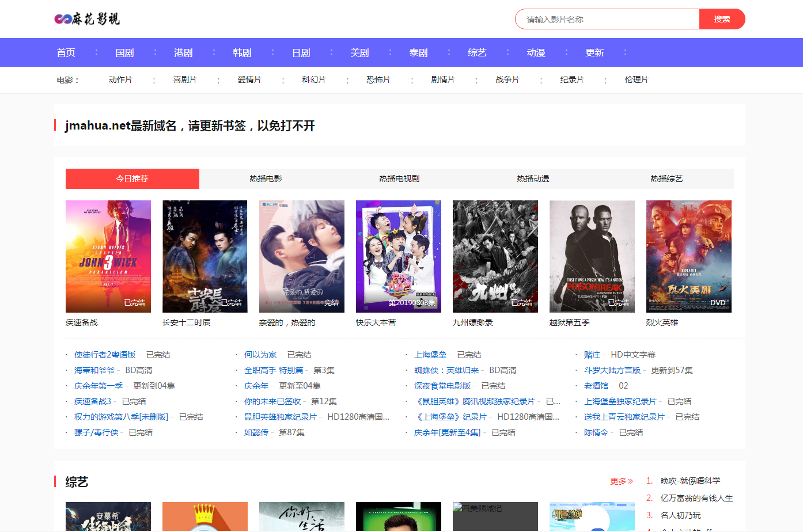
Task: Click the 快乐大本营 poster thumbnail
Action: 398,256
